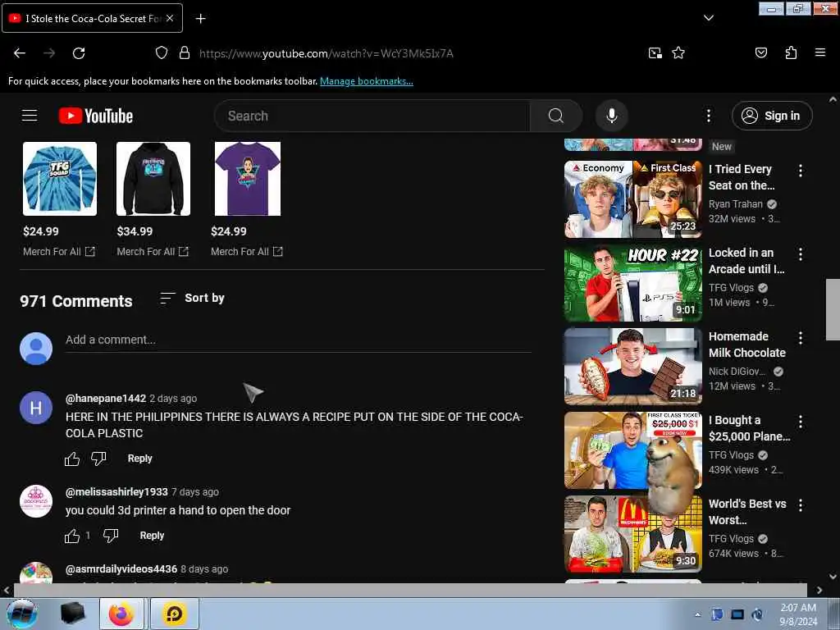Image resolution: width=840 pixels, height=630 pixels.
Task: Open the taskbar clock and date
Action: (798, 614)
